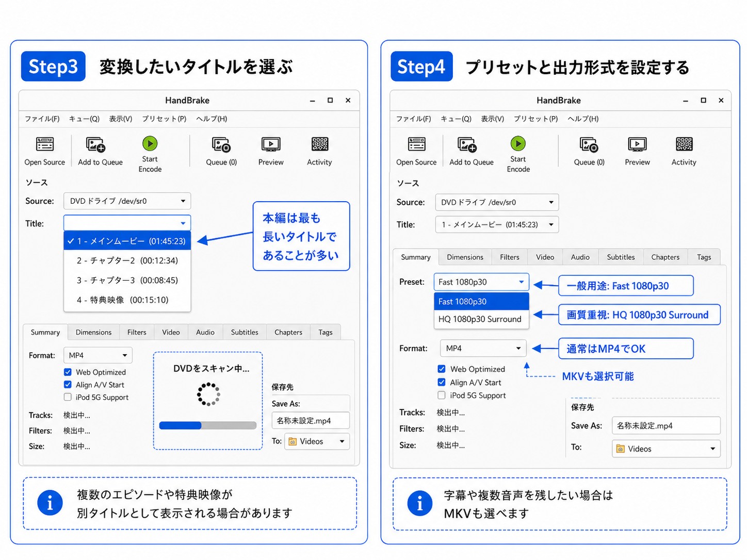Switch to Audio tab in Step3 window
Screen dimensions: 747x560
205,332
